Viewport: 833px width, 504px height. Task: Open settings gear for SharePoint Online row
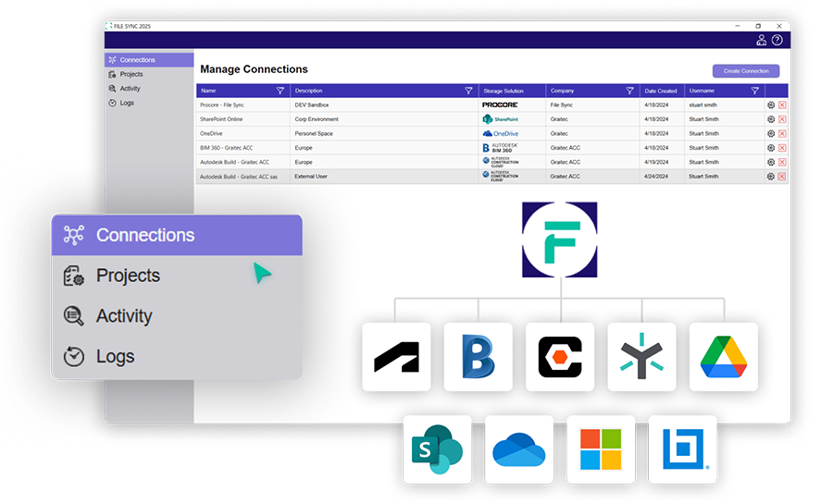tap(771, 119)
